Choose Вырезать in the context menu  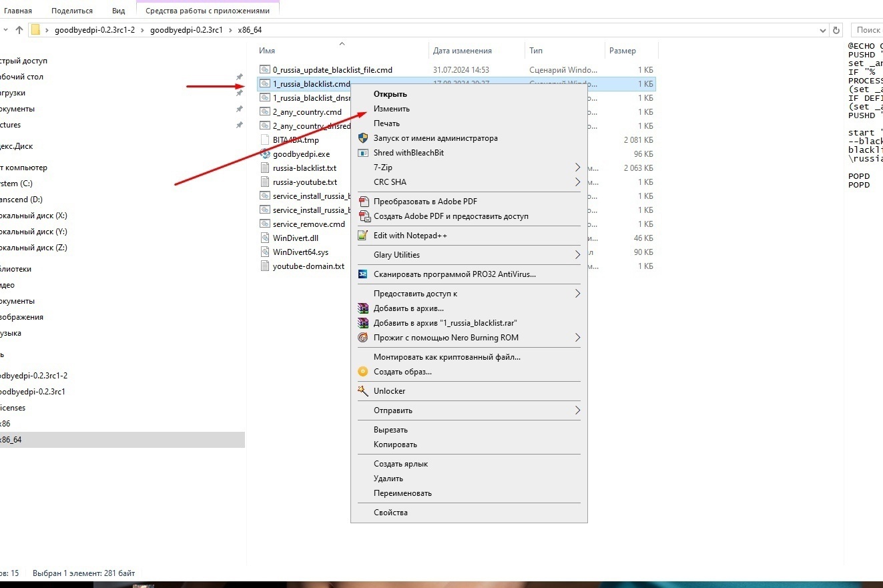tap(391, 430)
